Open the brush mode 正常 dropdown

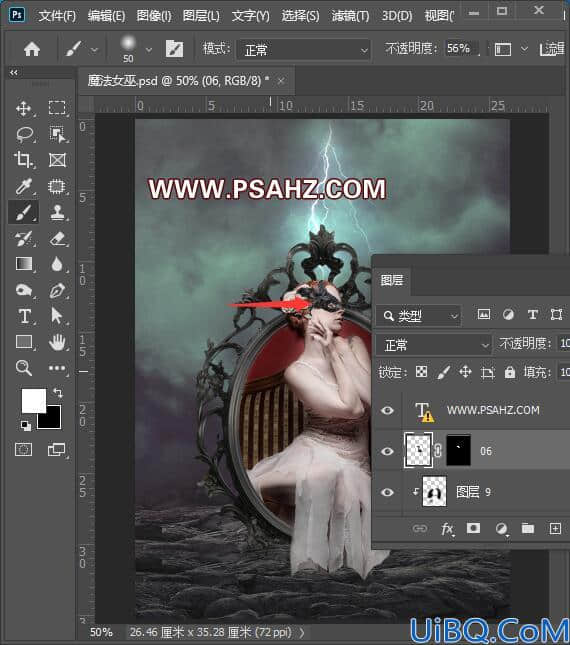304,50
